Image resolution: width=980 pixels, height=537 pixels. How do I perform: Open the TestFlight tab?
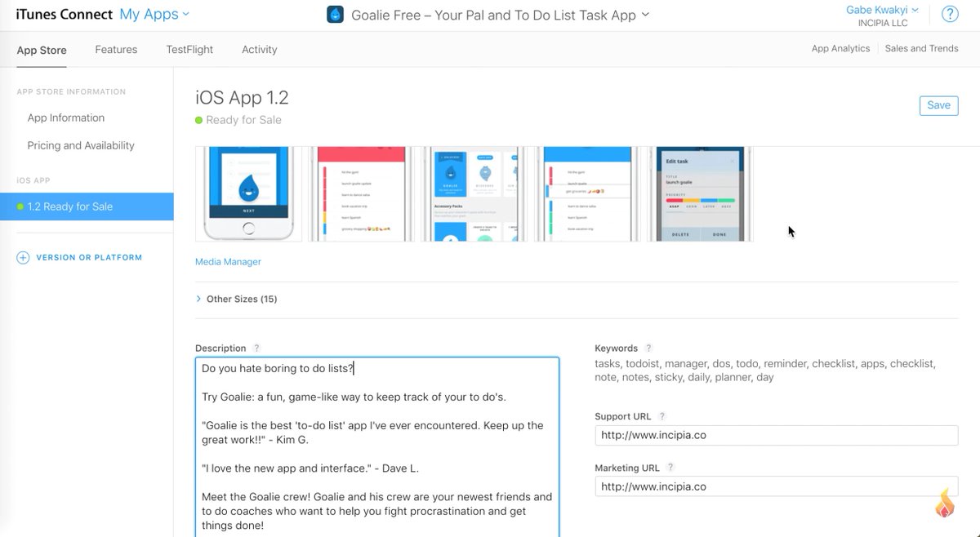click(x=189, y=49)
